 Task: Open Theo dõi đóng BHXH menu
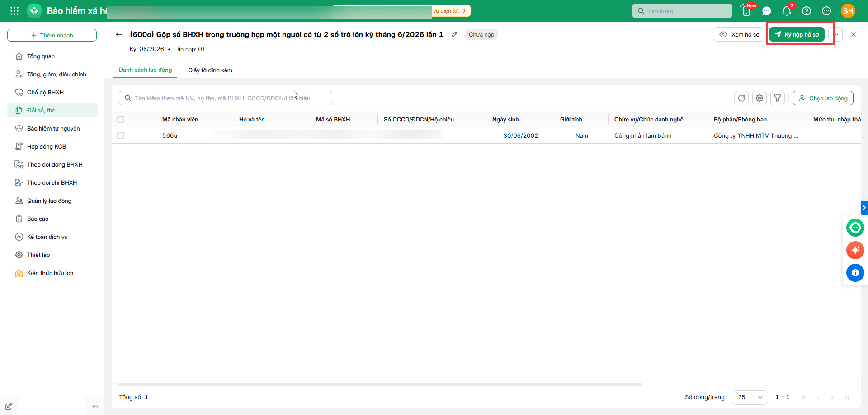click(52, 164)
